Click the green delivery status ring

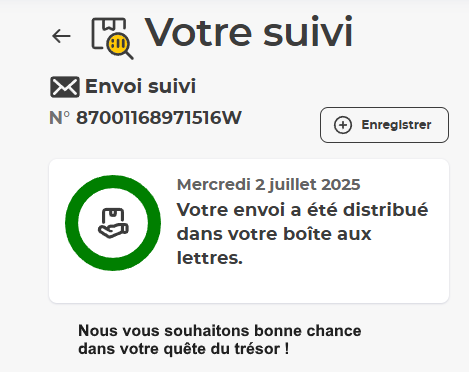[113, 223]
